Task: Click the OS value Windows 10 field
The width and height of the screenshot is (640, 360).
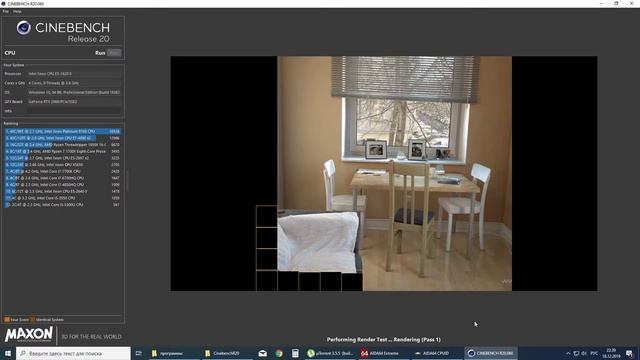Action: pyautogui.click(x=74, y=92)
